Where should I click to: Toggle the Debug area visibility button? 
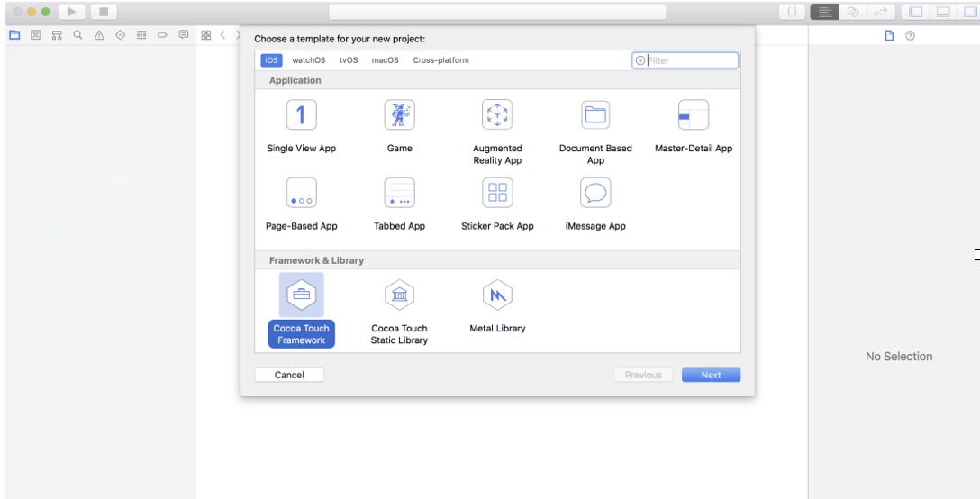pyautogui.click(x=944, y=12)
